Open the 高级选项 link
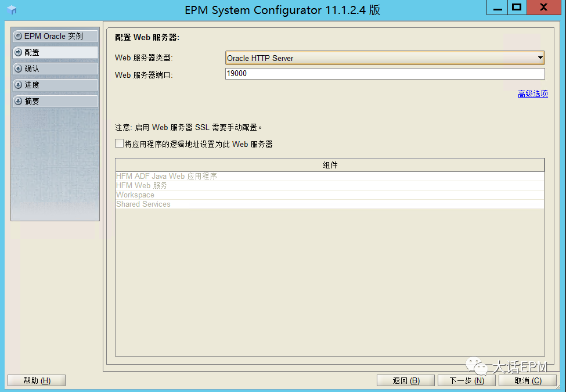 (x=533, y=93)
